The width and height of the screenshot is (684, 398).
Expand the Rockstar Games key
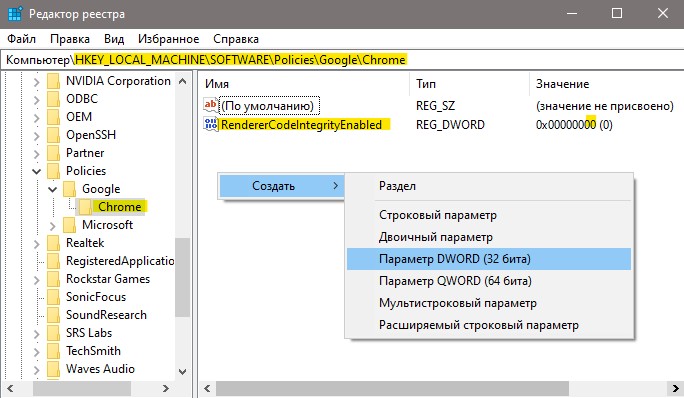37,279
